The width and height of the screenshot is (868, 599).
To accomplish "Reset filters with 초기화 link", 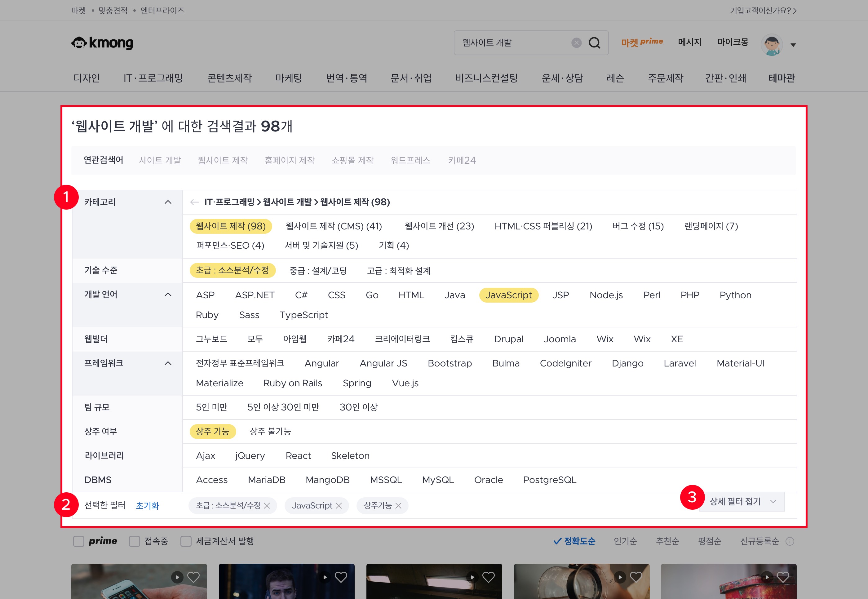I will pyautogui.click(x=147, y=506).
